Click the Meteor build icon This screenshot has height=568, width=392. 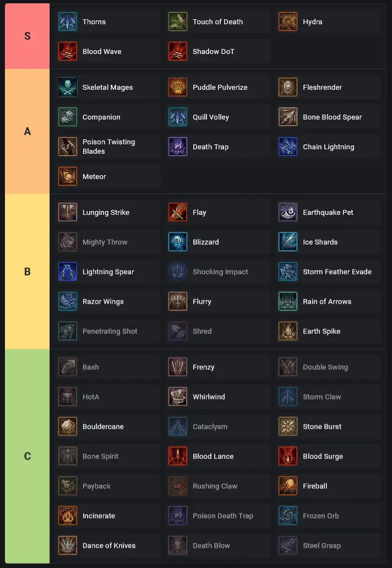point(68,176)
